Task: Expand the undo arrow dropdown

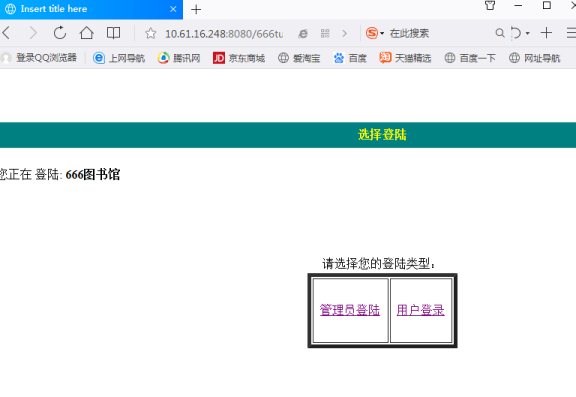Action: pyautogui.click(x=528, y=33)
